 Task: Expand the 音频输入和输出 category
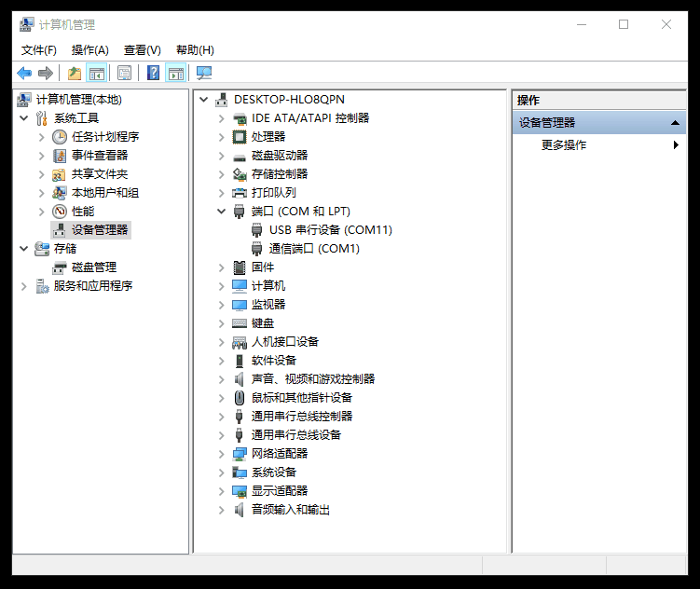(x=222, y=510)
